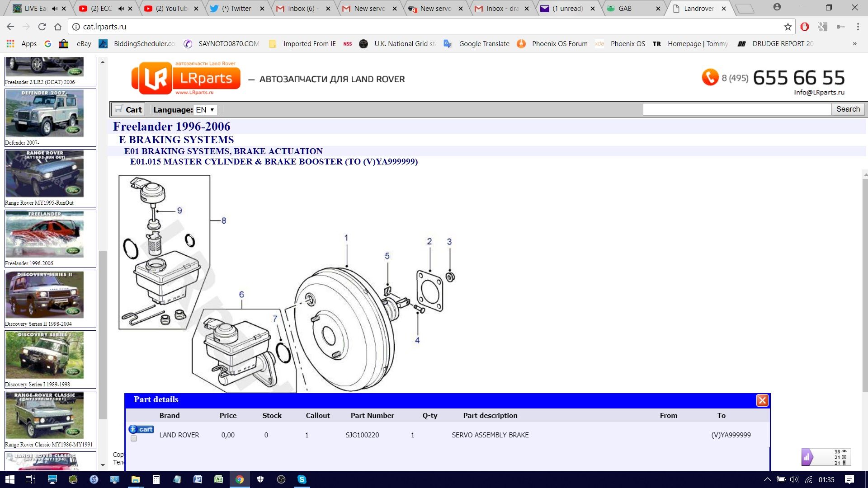The height and width of the screenshot is (488, 868).
Task: Close the Landrover tab
Action: [723, 9]
